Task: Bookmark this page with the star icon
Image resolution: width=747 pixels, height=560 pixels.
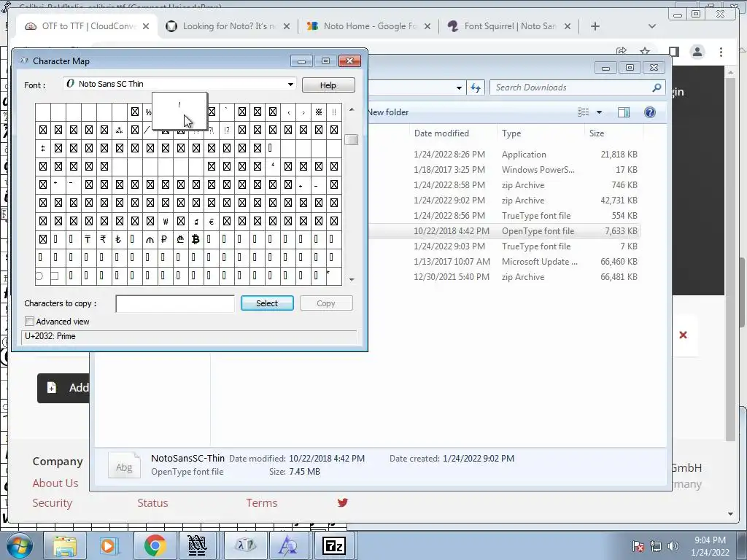Action: tap(645, 51)
